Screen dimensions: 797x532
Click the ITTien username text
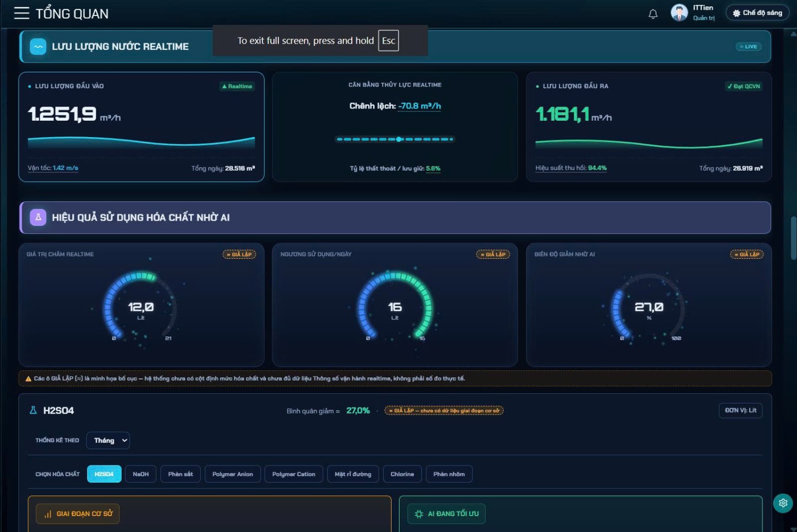coord(703,8)
